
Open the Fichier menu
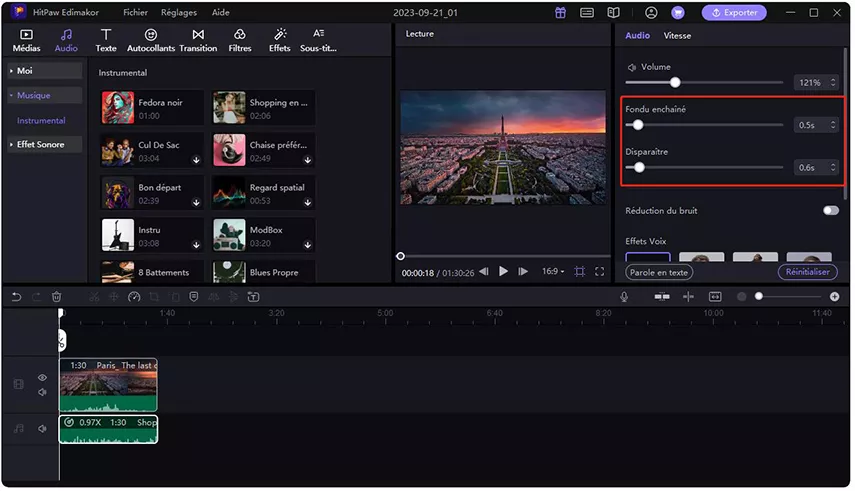135,12
